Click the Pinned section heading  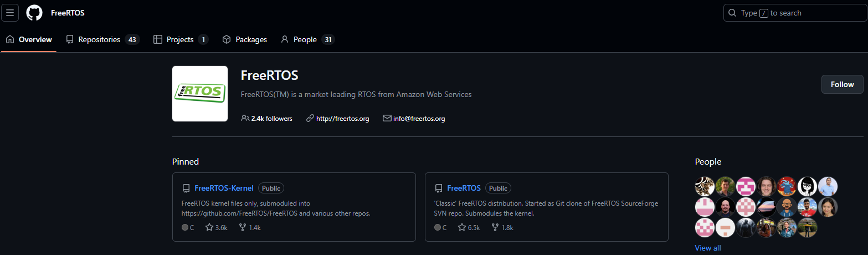click(186, 162)
